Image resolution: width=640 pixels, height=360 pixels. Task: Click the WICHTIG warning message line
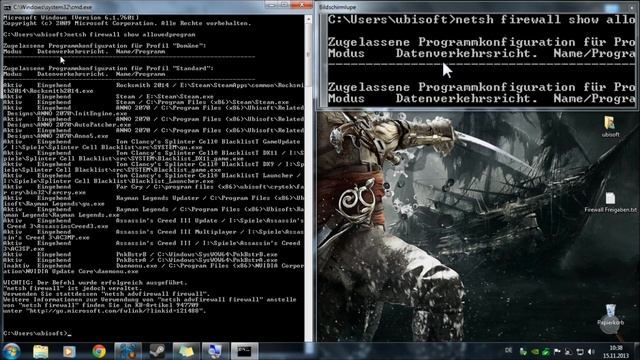95,282
